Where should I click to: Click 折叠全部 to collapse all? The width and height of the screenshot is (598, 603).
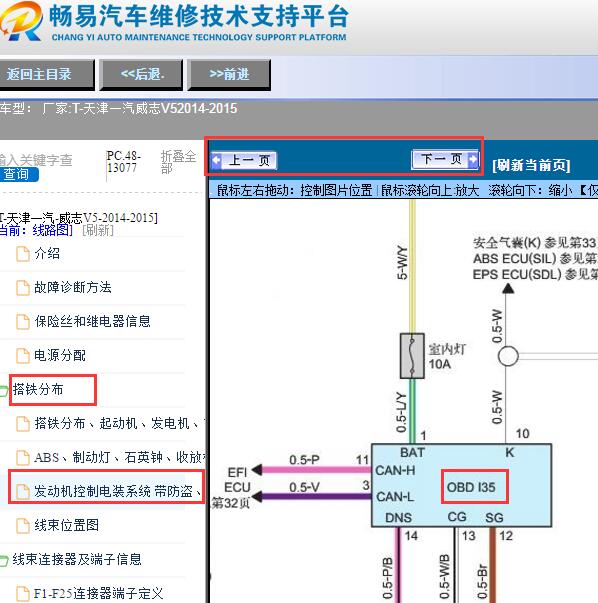click(x=178, y=162)
